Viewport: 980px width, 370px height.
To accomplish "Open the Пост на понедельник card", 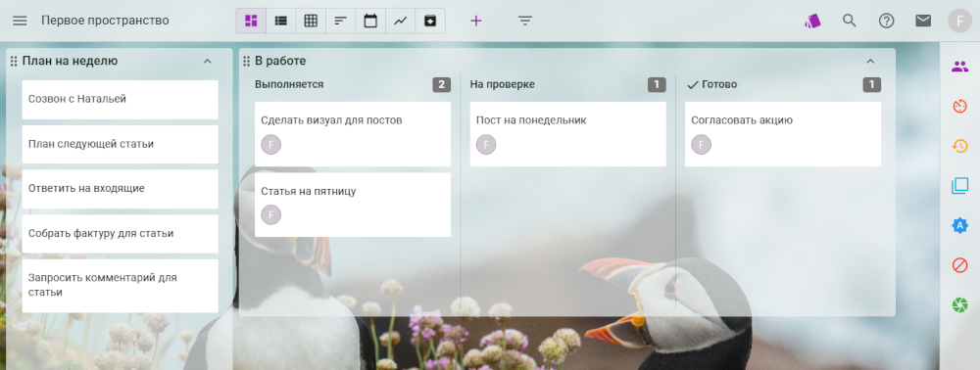I will [x=567, y=133].
